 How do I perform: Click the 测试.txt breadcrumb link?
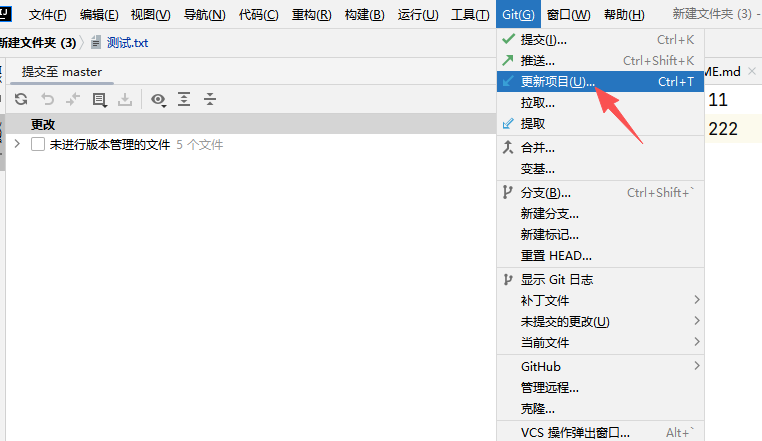click(x=127, y=43)
